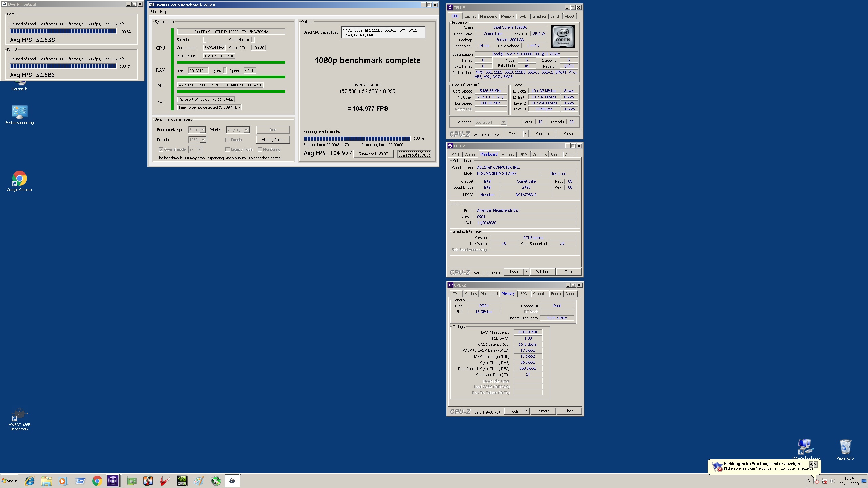
Task: Click Used CPU capabilities text box
Action: click(x=383, y=33)
